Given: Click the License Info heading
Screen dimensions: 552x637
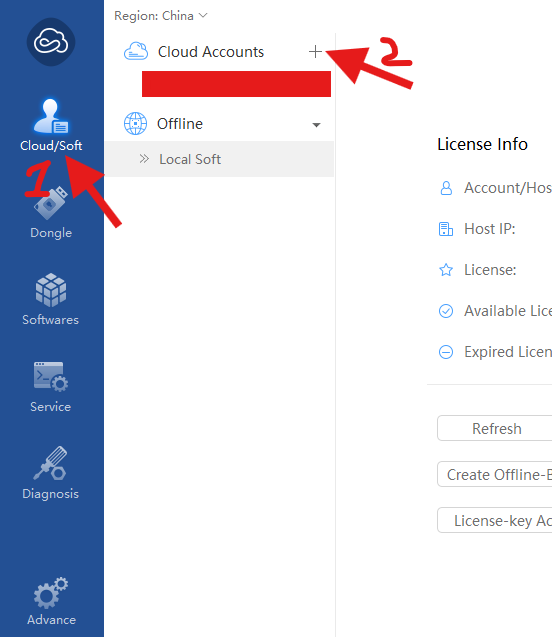Looking at the screenshot, I should pyautogui.click(x=483, y=144).
